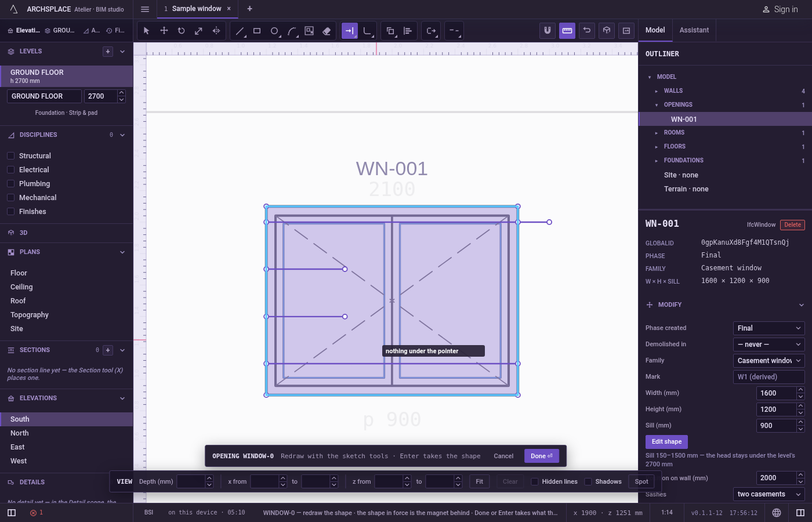The width and height of the screenshot is (812, 522).
Task: Select the pointer selection tool
Action: (146, 31)
